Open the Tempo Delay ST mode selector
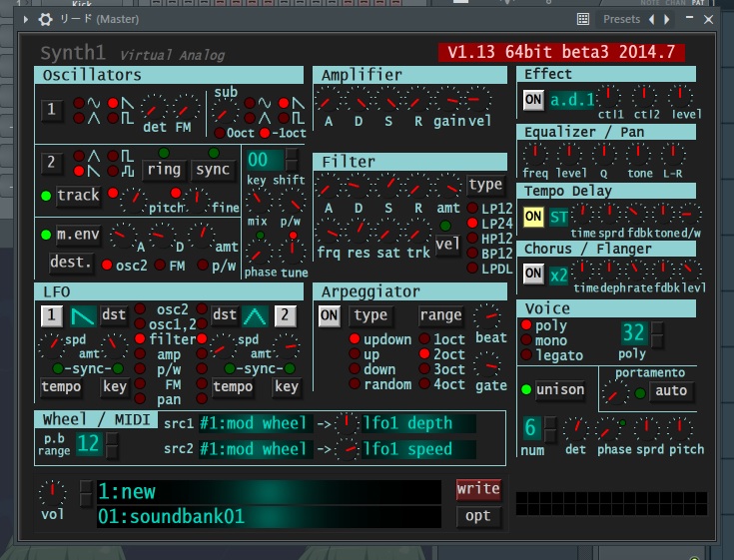Screen dimensions: 734x560 558,217
